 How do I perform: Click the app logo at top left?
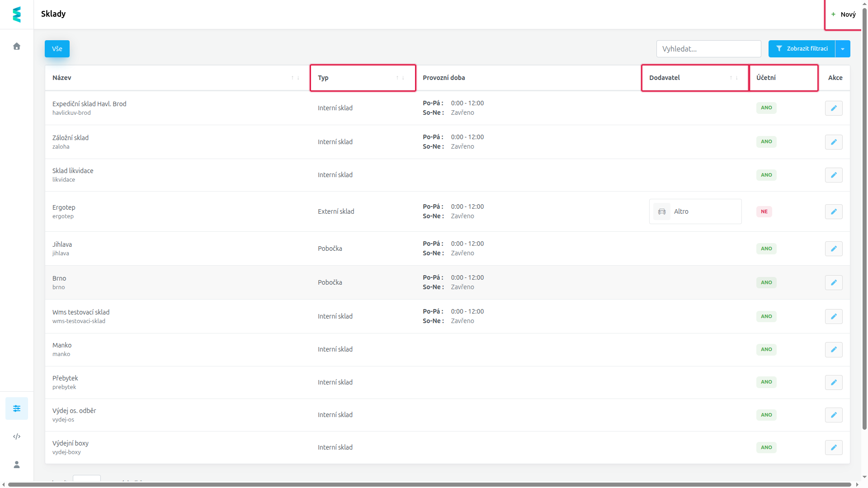pyautogui.click(x=17, y=14)
